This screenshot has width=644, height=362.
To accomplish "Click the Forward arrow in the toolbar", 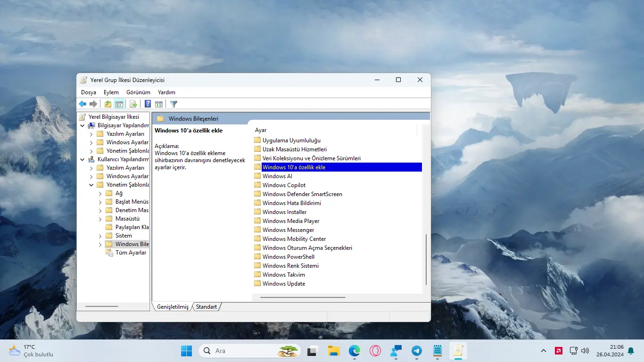I will 93,104.
